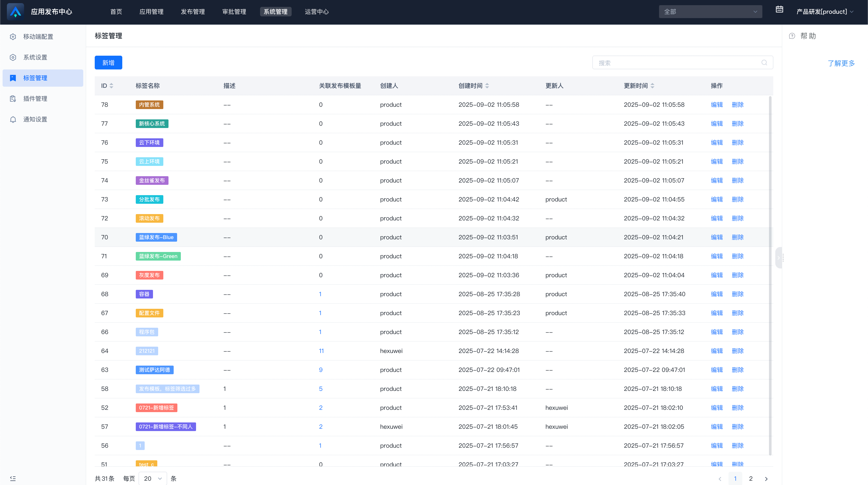Click the calendar icon in top bar
The image size is (868, 485).
point(779,10)
